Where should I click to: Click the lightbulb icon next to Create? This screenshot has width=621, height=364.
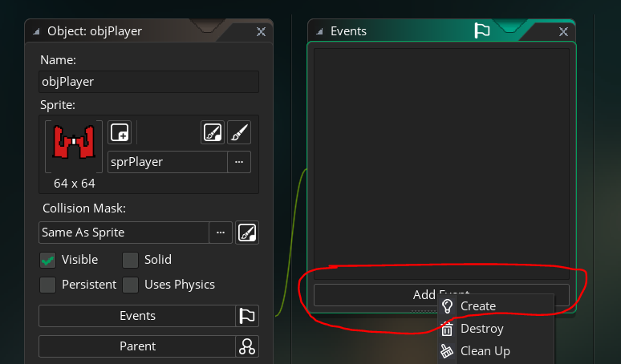[447, 305]
